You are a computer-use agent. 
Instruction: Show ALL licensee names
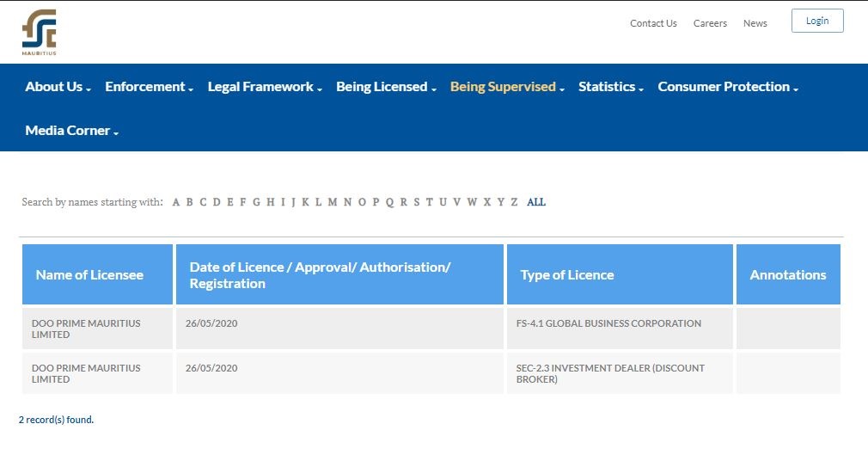[x=536, y=202]
